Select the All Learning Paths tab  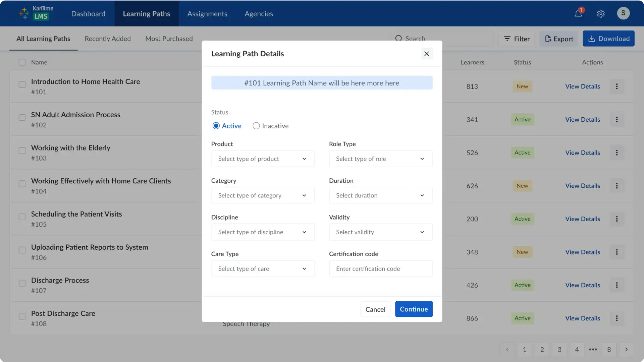[43, 39]
